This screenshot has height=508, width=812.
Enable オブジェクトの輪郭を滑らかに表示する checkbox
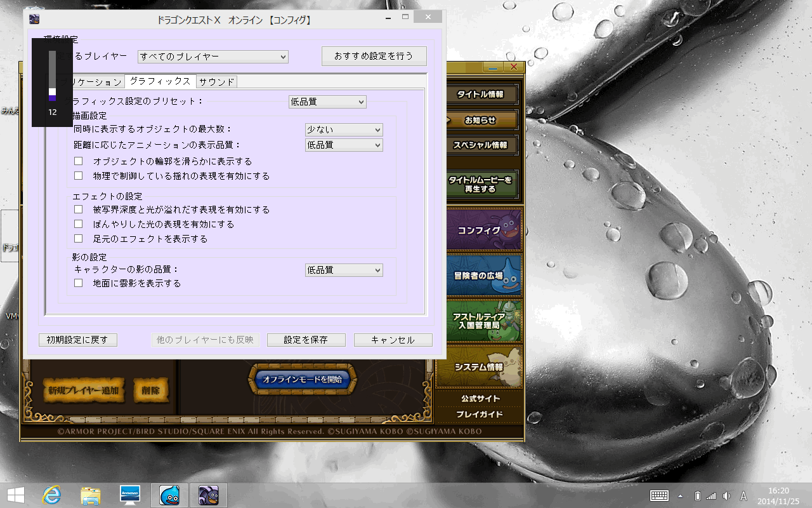click(x=79, y=161)
